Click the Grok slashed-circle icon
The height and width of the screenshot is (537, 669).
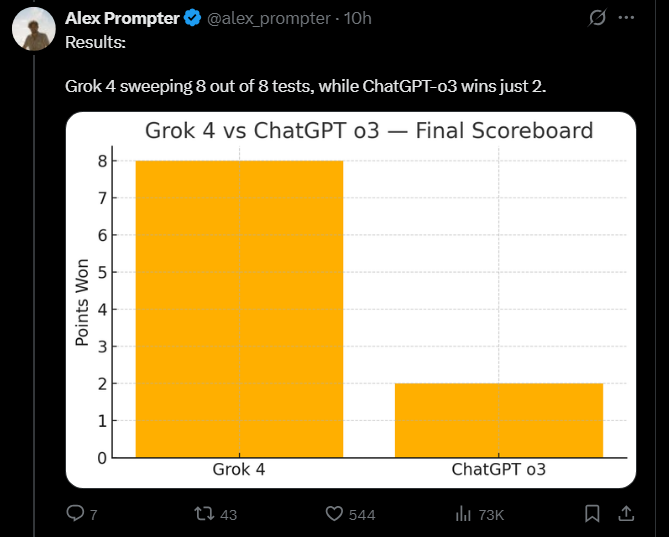pos(597,18)
